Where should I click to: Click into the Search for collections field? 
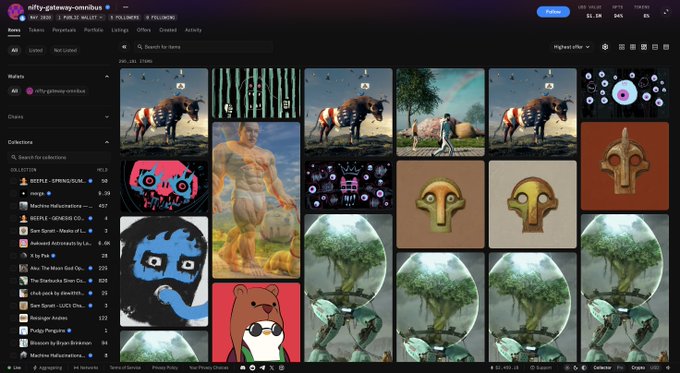pyautogui.click(x=59, y=157)
